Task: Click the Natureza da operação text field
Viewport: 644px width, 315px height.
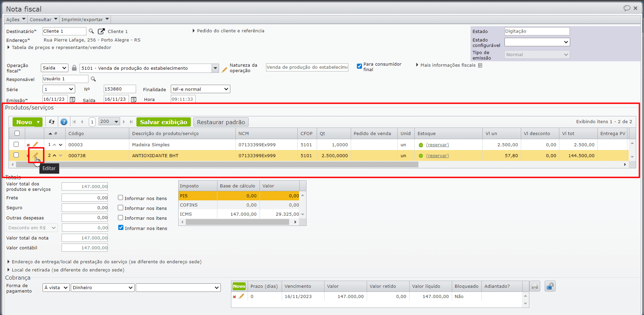Action: [x=307, y=67]
